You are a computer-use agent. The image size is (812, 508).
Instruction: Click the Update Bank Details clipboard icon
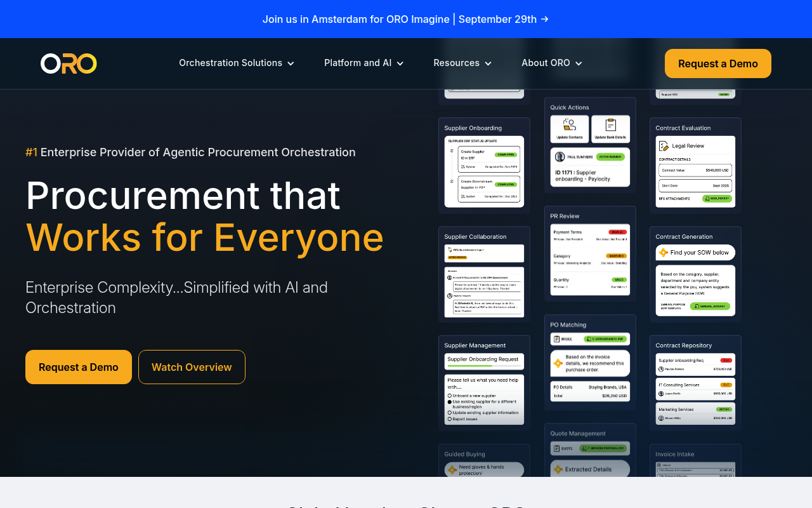point(611,124)
